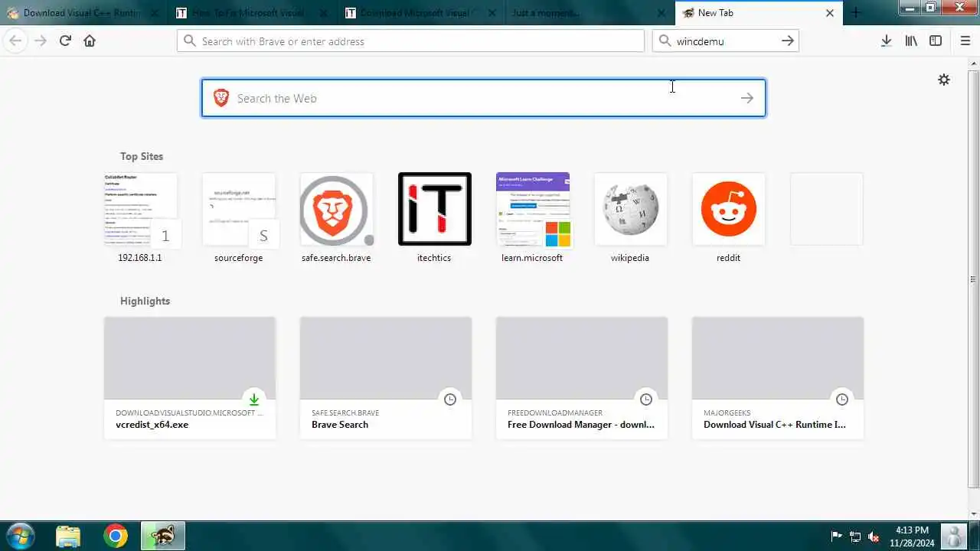This screenshot has height=551, width=980.
Task: Click the search go arrow in web search box
Action: click(x=747, y=98)
